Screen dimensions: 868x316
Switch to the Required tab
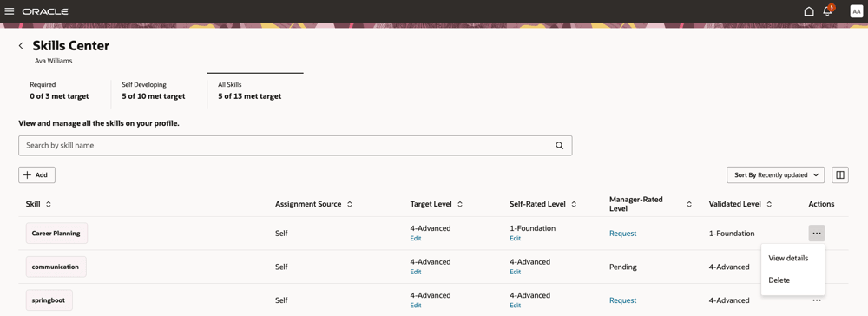pos(59,91)
